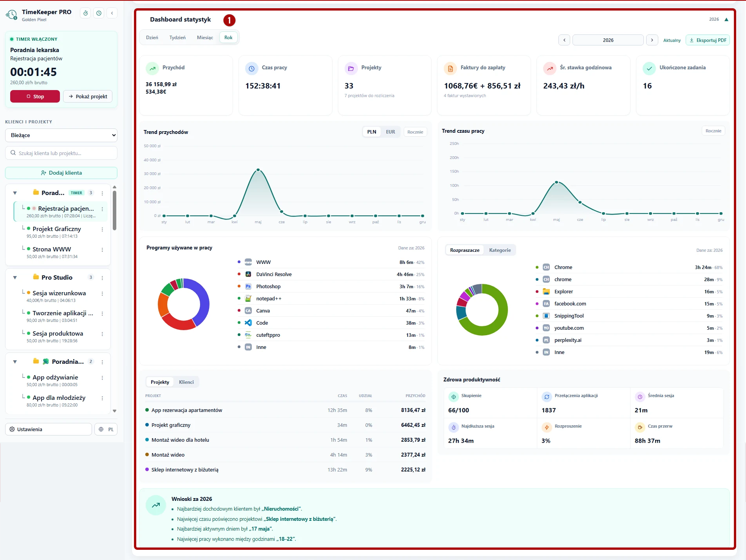The image size is (746, 560).
Task: Switch to the Dzień tab
Action: pos(152,38)
